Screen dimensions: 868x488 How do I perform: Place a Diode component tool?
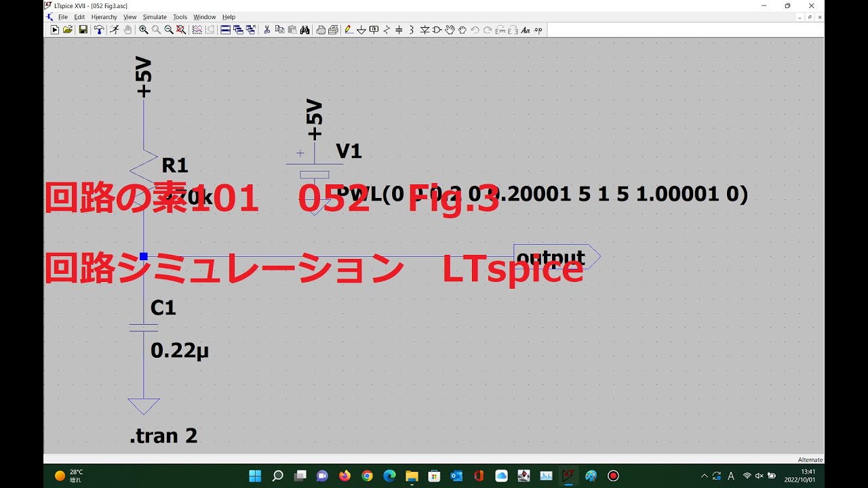425,30
